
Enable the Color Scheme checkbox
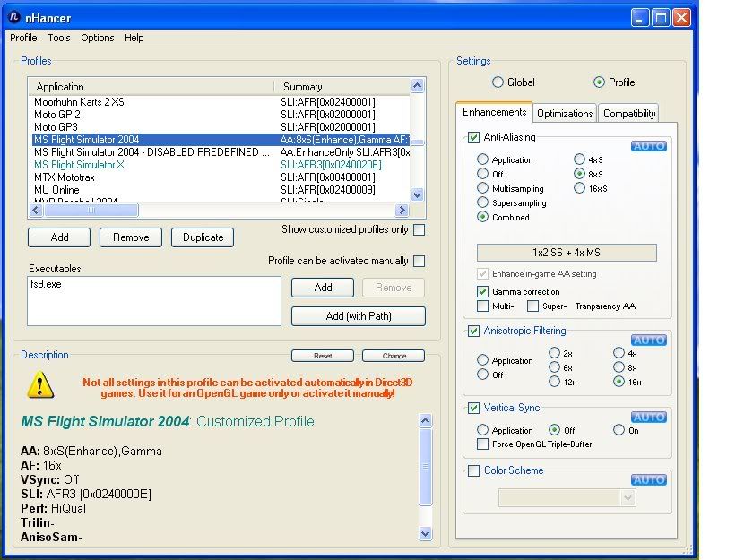[x=473, y=470]
